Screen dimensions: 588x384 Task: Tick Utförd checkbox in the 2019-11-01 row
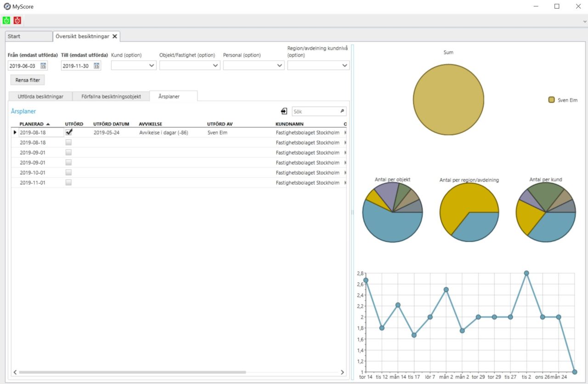(68, 183)
